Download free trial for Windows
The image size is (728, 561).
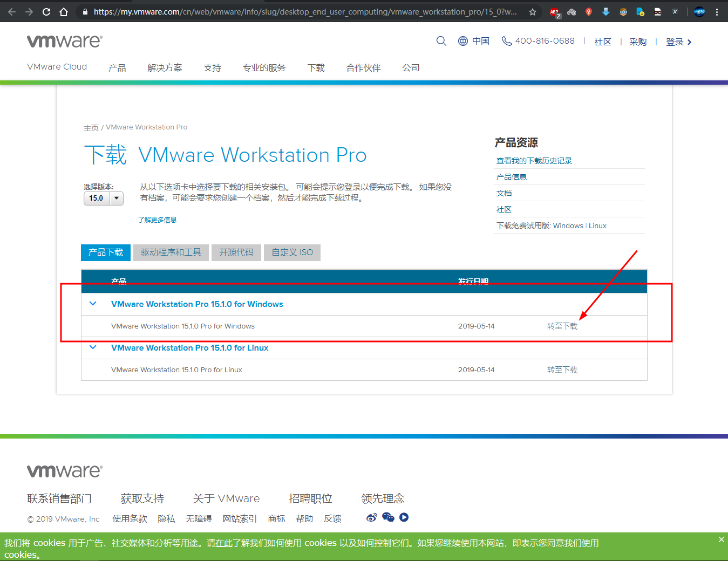pyautogui.click(x=568, y=225)
